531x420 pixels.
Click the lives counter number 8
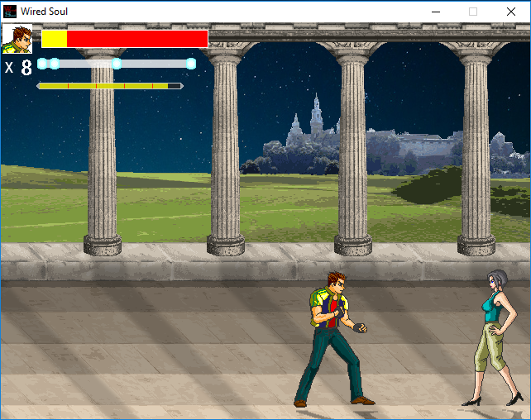26,68
